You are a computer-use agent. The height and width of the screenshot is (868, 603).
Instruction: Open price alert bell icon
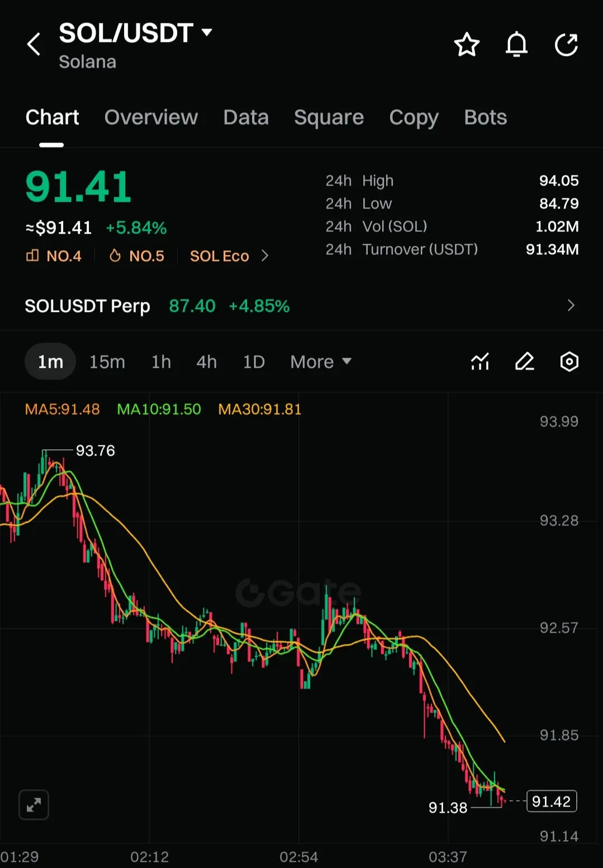(516, 45)
